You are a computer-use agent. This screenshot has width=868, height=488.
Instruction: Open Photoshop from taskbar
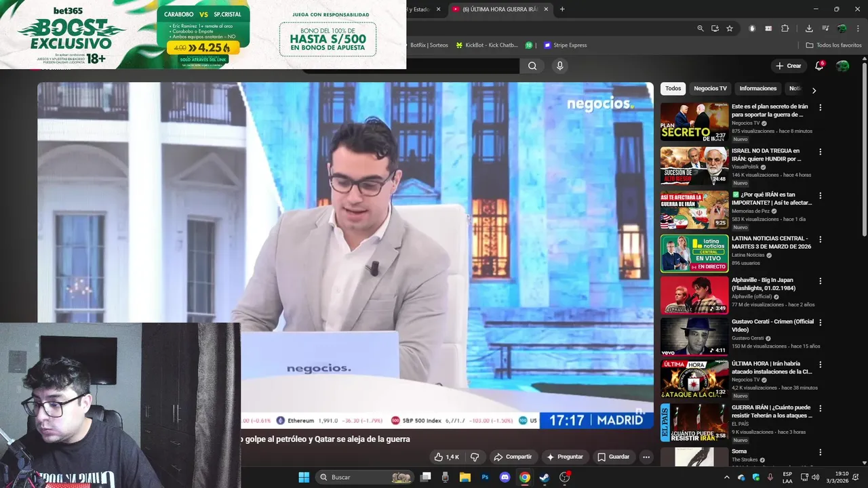point(485,477)
